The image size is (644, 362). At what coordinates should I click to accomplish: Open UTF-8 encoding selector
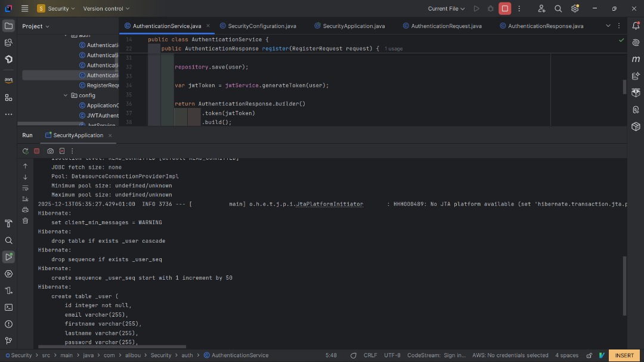point(392,355)
